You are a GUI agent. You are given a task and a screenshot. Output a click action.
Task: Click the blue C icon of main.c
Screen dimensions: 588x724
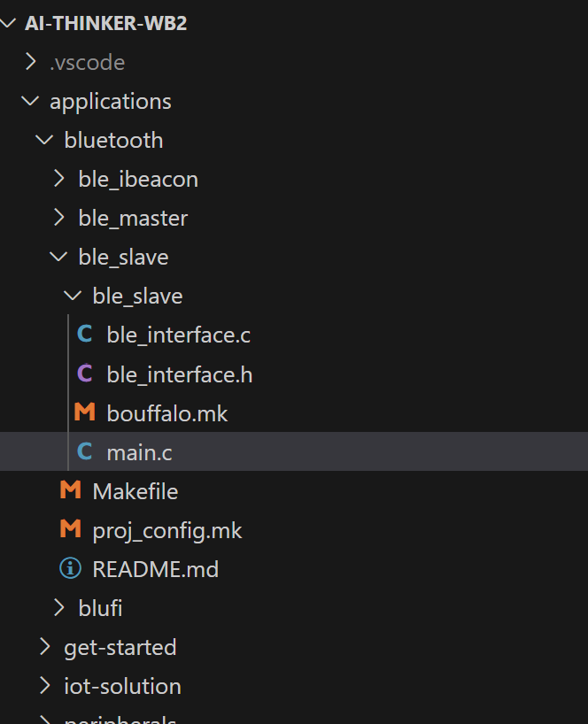[x=84, y=451]
